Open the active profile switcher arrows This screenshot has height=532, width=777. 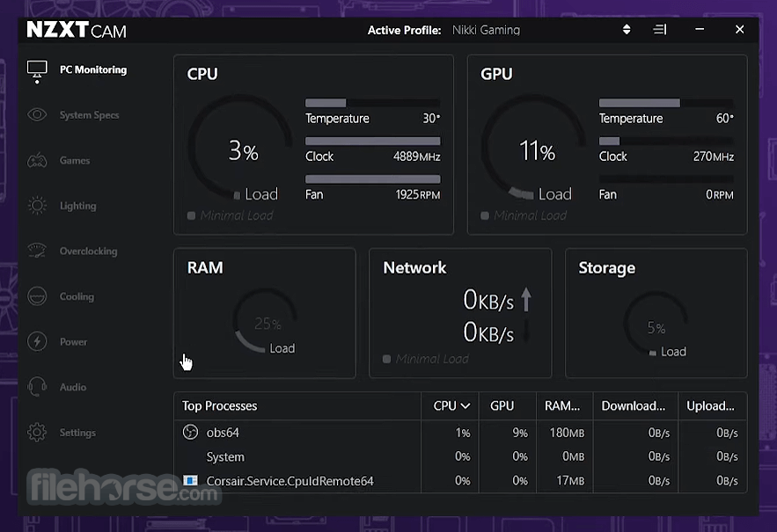coord(627,30)
